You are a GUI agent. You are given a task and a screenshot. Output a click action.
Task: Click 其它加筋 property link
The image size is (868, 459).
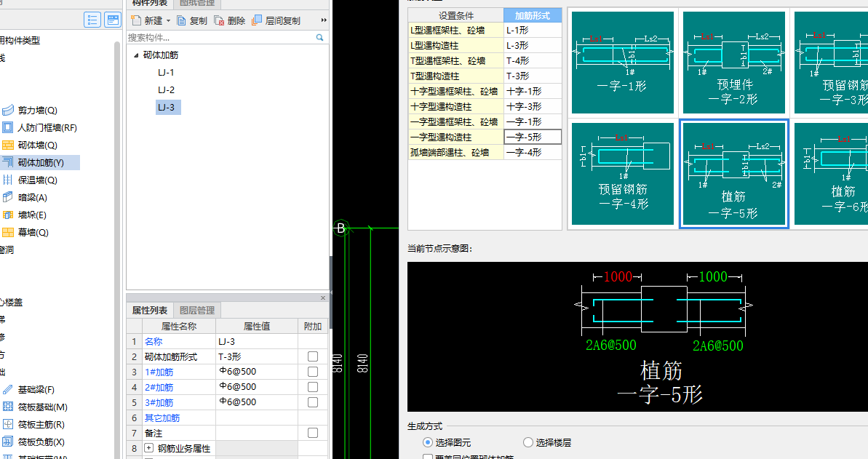[162, 418]
